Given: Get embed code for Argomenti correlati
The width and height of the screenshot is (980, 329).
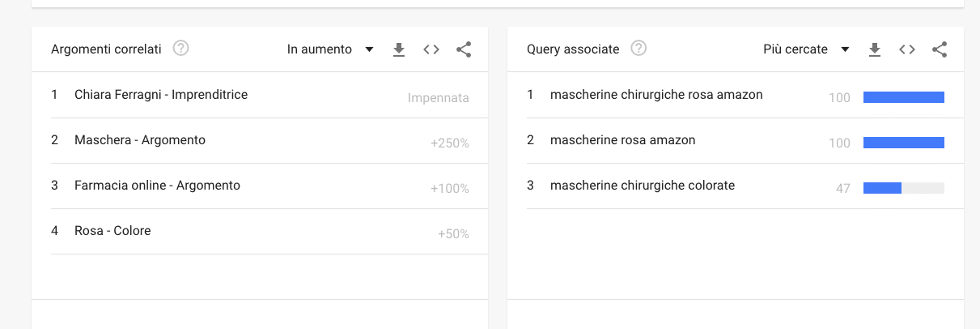Looking at the screenshot, I should tap(431, 49).
